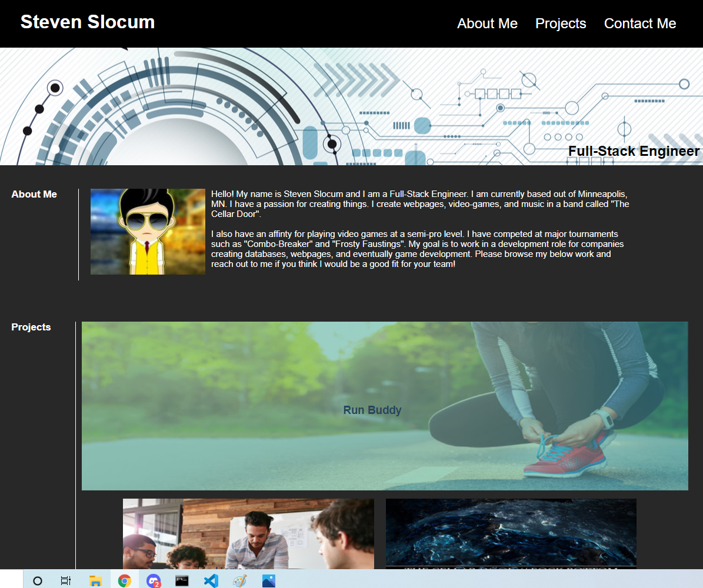Open Discord with the notification badge
Image resolution: width=703 pixels, height=588 pixels.
(x=154, y=581)
